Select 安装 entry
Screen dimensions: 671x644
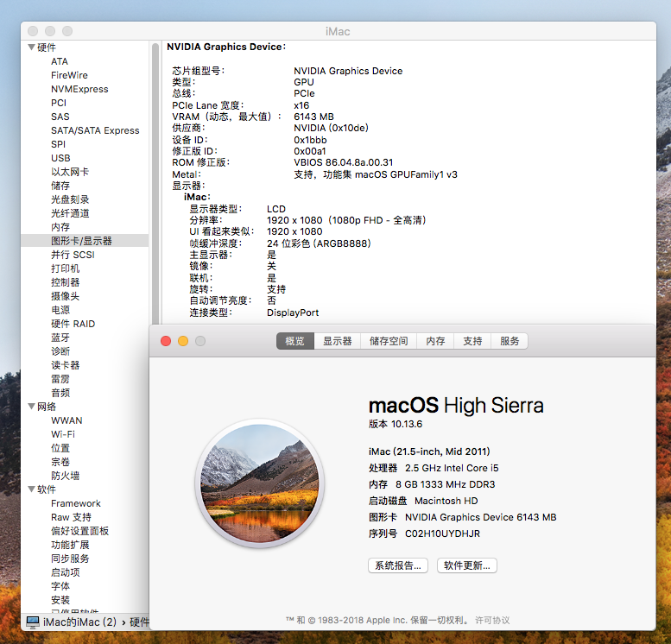pos(60,600)
